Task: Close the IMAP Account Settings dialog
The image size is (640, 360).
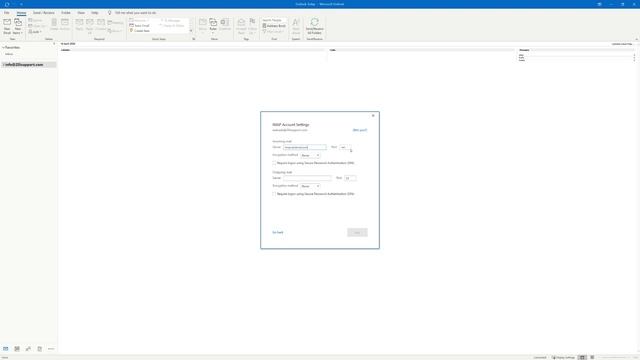Action: click(373, 116)
